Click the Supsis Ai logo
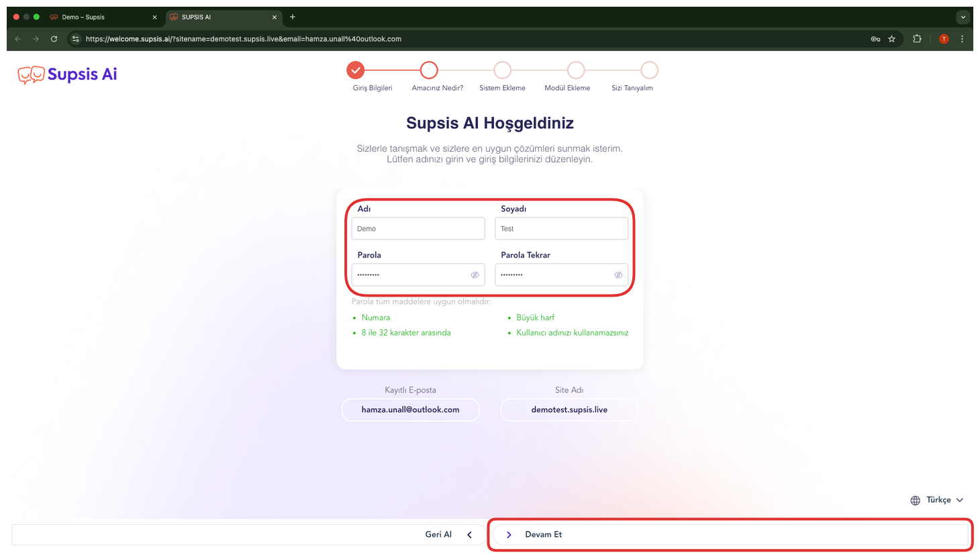 [x=67, y=74]
